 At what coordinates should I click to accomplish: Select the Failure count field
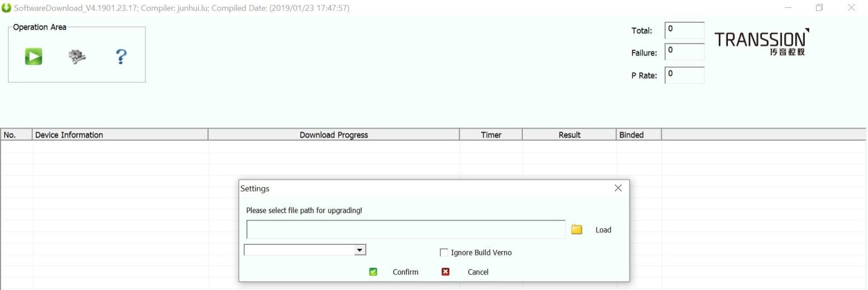point(684,52)
